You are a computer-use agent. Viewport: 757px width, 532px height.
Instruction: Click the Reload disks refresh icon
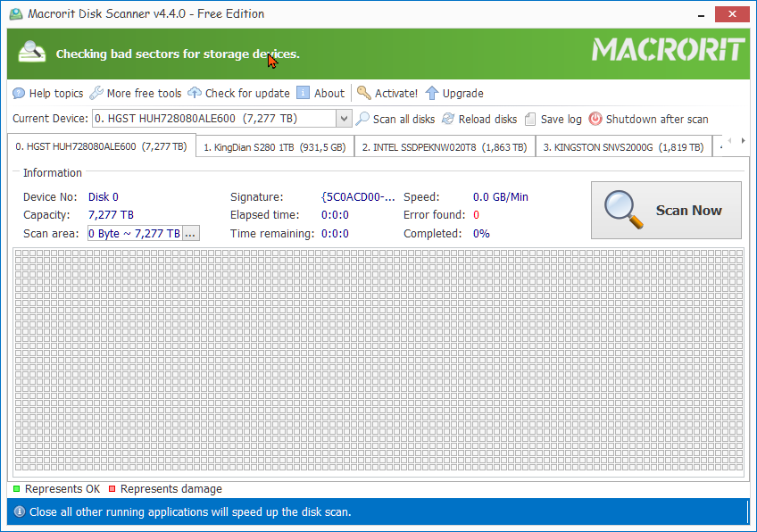pyautogui.click(x=448, y=119)
